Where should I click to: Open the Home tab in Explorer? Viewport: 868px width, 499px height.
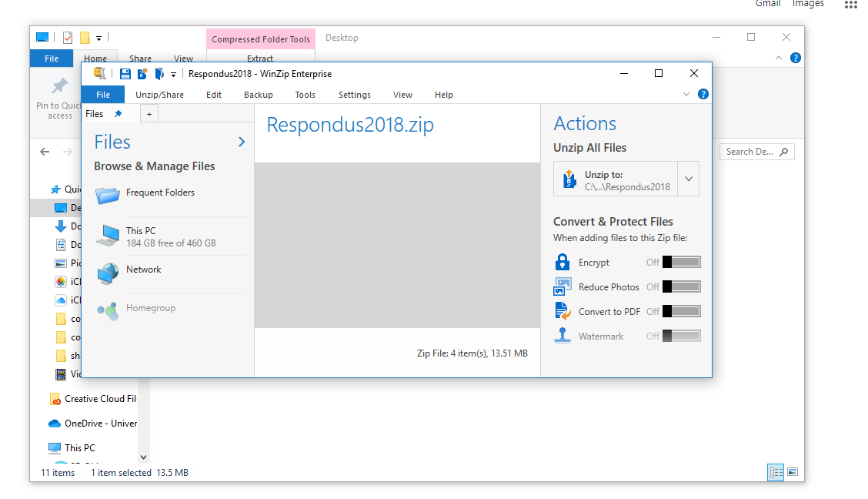95,59
